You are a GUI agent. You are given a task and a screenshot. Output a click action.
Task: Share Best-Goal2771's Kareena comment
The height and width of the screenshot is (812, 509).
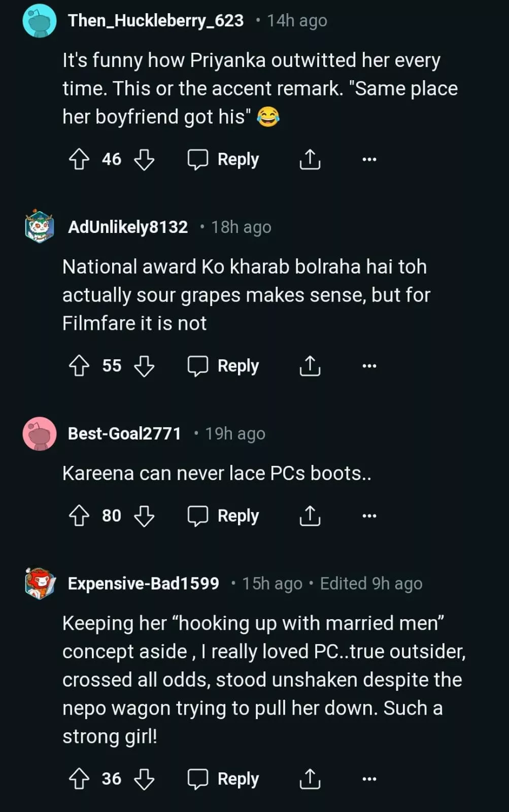coord(310,516)
